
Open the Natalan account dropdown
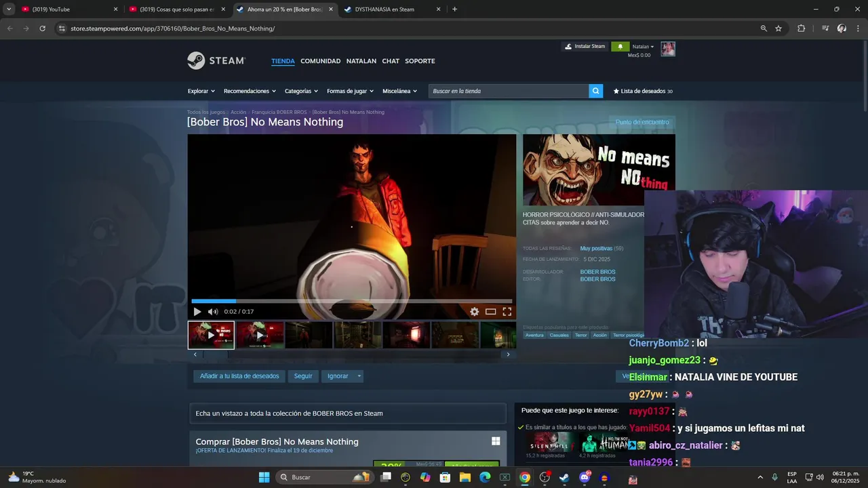point(643,47)
